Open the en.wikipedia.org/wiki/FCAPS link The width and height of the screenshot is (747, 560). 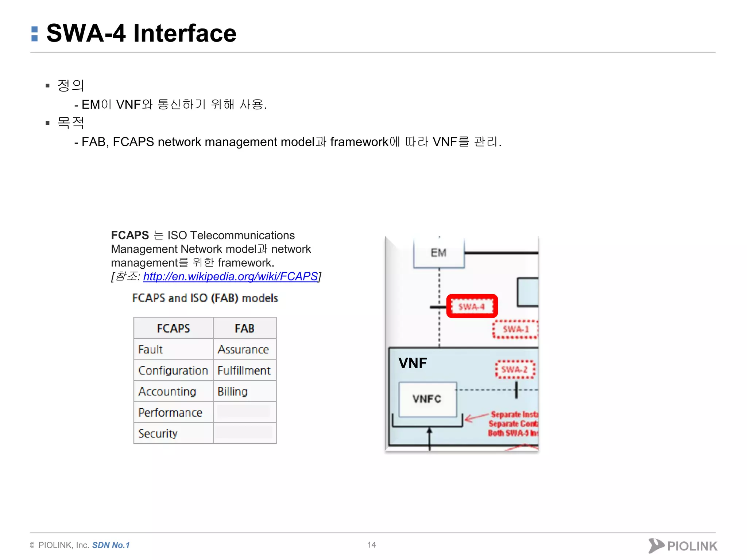(x=231, y=276)
